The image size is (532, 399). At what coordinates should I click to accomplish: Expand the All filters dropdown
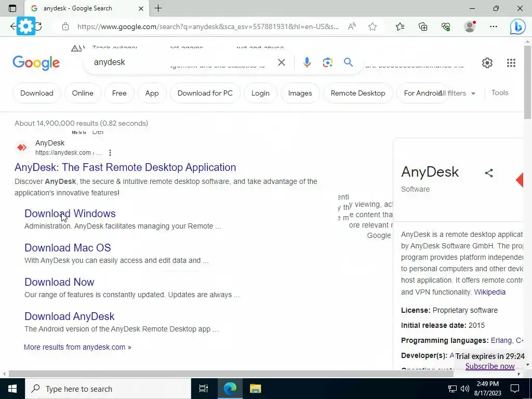click(x=458, y=93)
